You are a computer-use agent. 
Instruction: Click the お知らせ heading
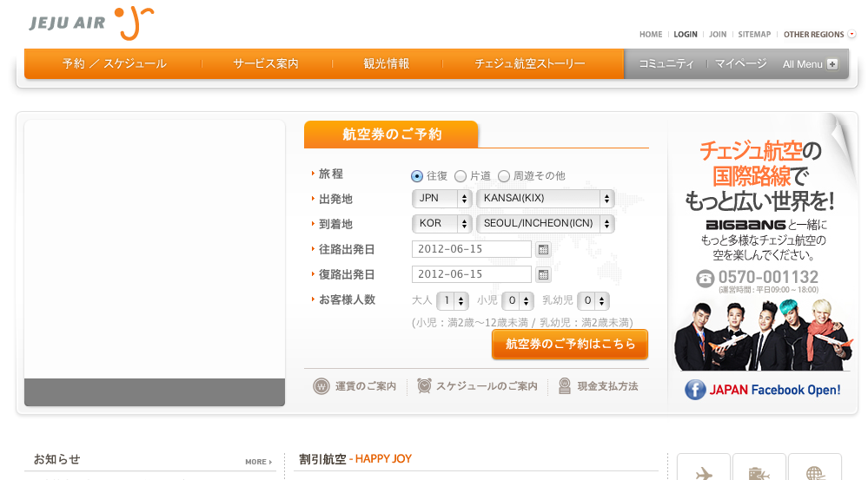pos(57,459)
